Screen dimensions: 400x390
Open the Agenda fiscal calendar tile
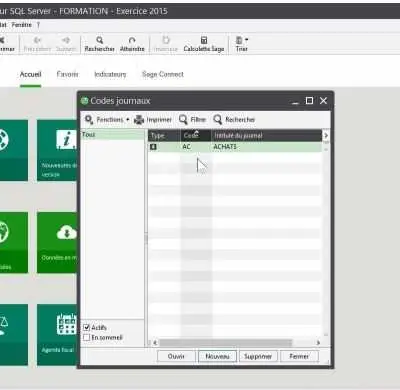click(x=57, y=335)
